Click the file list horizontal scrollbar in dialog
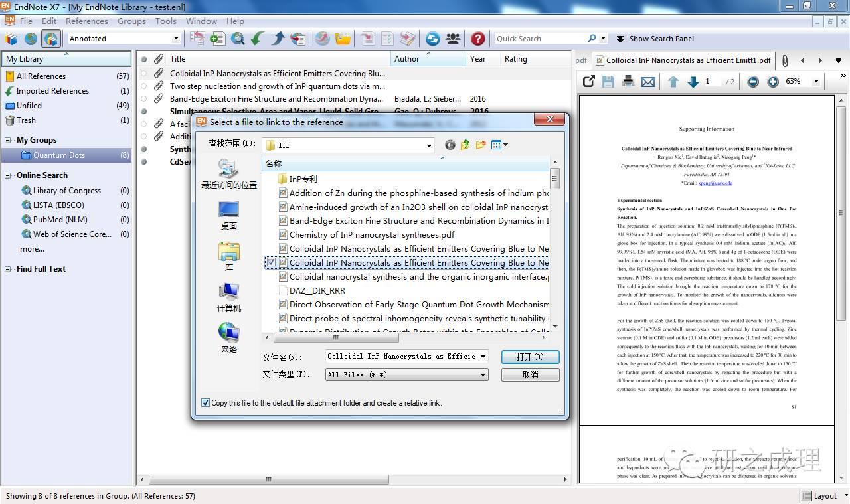Image resolution: width=850 pixels, height=504 pixels. click(x=335, y=337)
